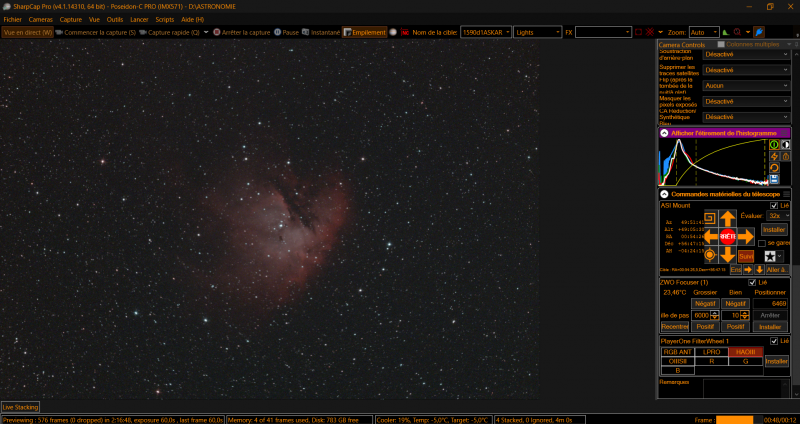Click the focuser position field 6469
The image size is (800, 424).
coord(770,304)
